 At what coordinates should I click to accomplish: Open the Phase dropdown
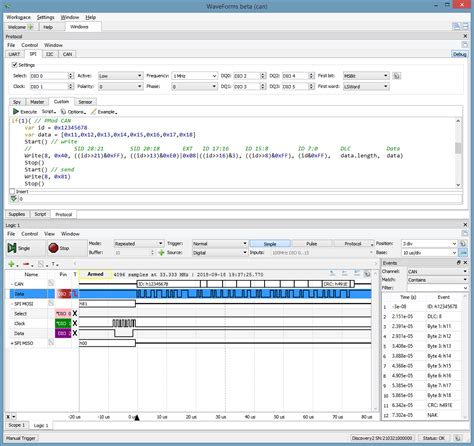tap(195, 86)
